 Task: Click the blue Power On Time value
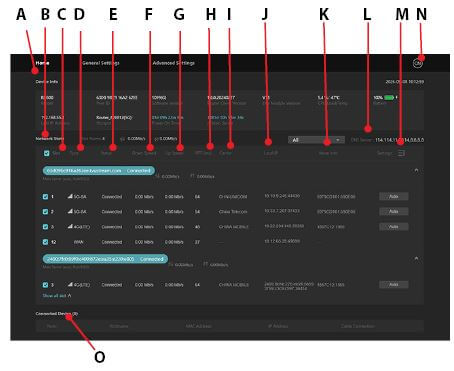point(168,118)
